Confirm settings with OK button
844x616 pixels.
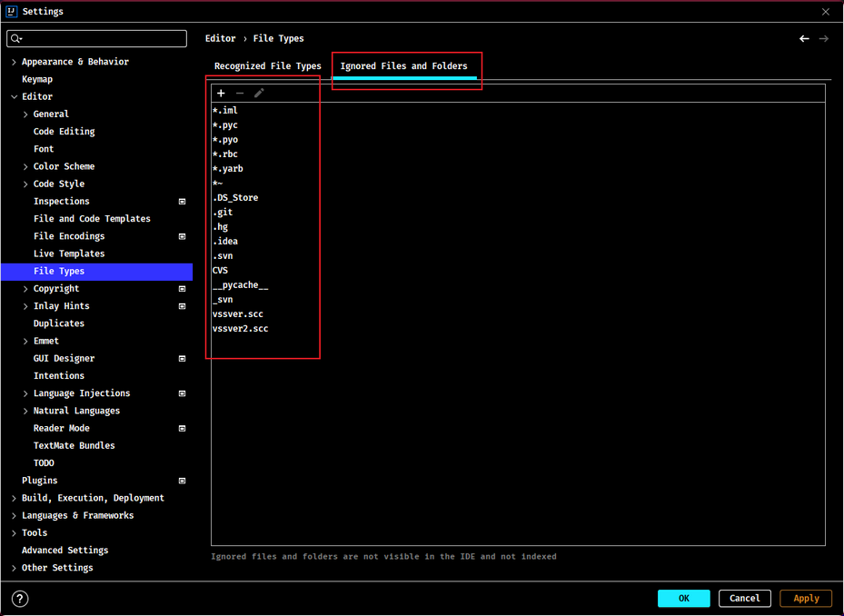[x=683, y=598]
